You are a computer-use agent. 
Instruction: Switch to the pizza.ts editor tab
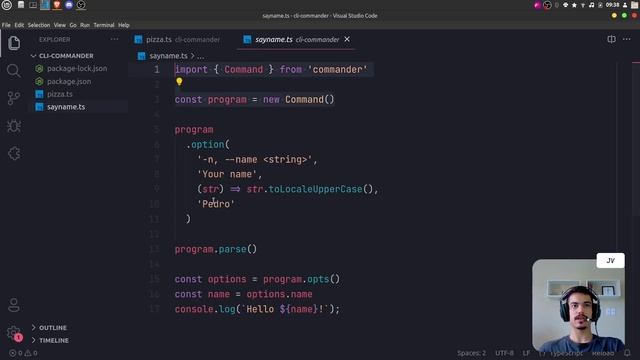(177, 40)
